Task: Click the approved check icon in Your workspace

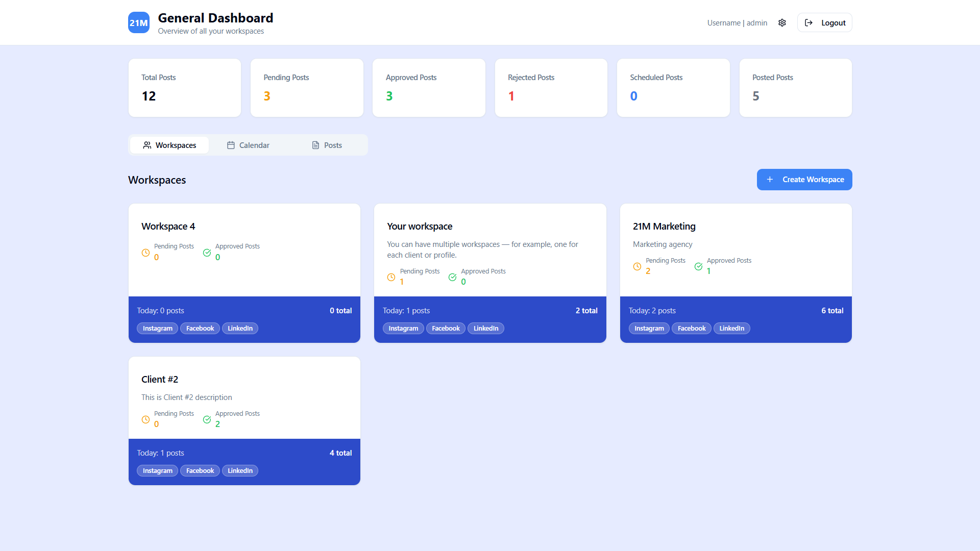Action: [x=452, y=277]
